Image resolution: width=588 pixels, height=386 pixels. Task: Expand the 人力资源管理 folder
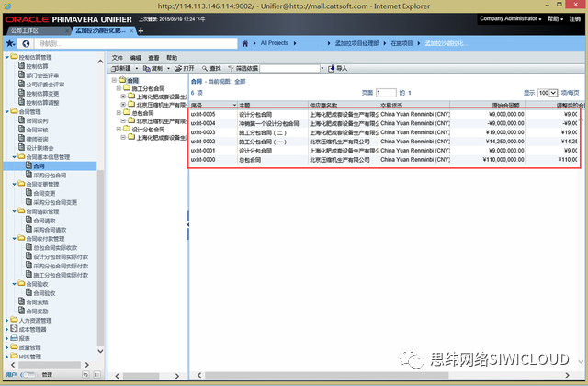(6, 321)
